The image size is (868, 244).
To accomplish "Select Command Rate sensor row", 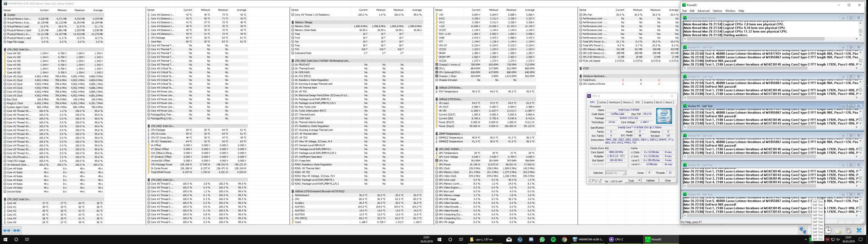I will (x=357, y=53).
